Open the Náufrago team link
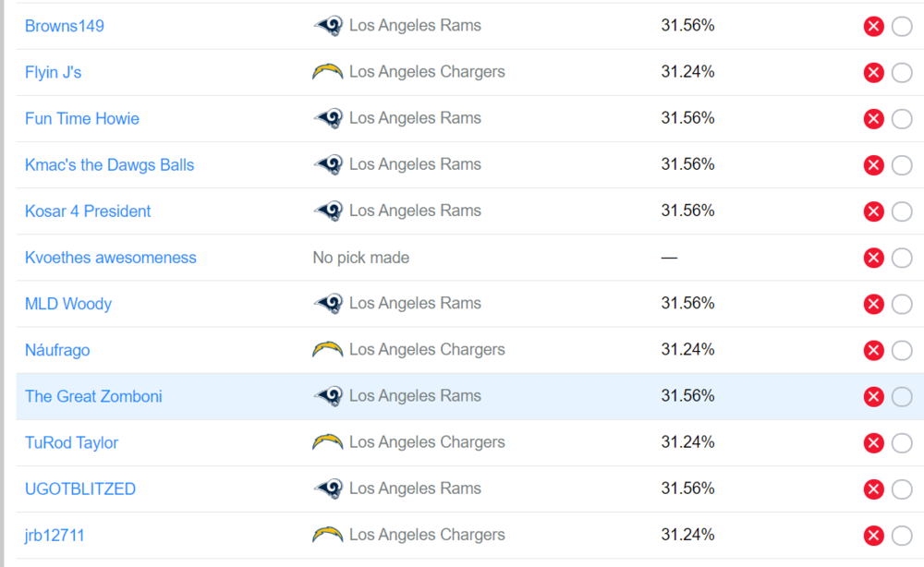 point(57,350)
